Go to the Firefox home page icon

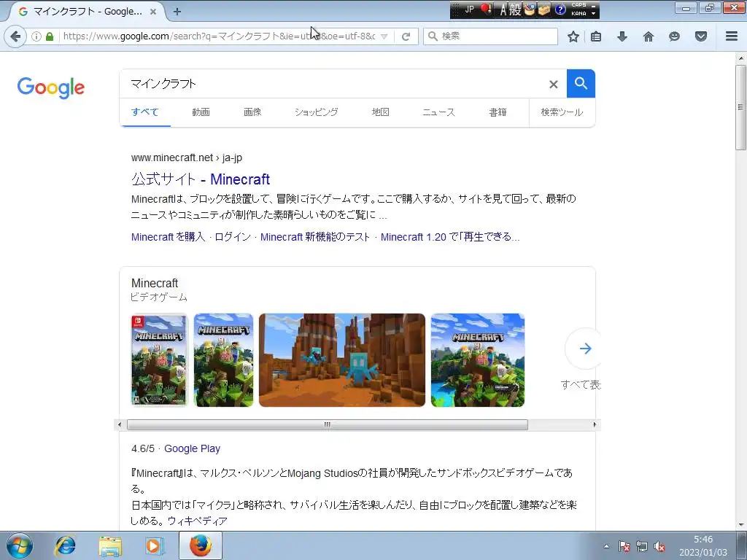[649, 36]
